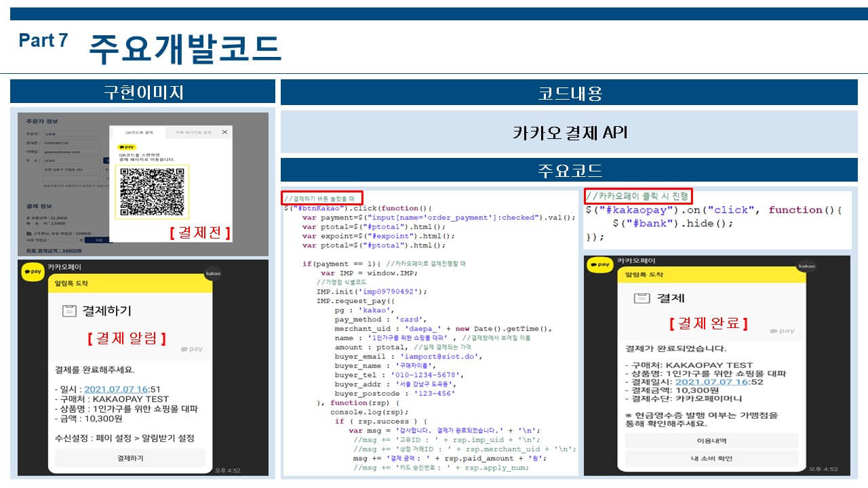
Task: Click the code line $("#bank").hide();
Action: [673, 223]
